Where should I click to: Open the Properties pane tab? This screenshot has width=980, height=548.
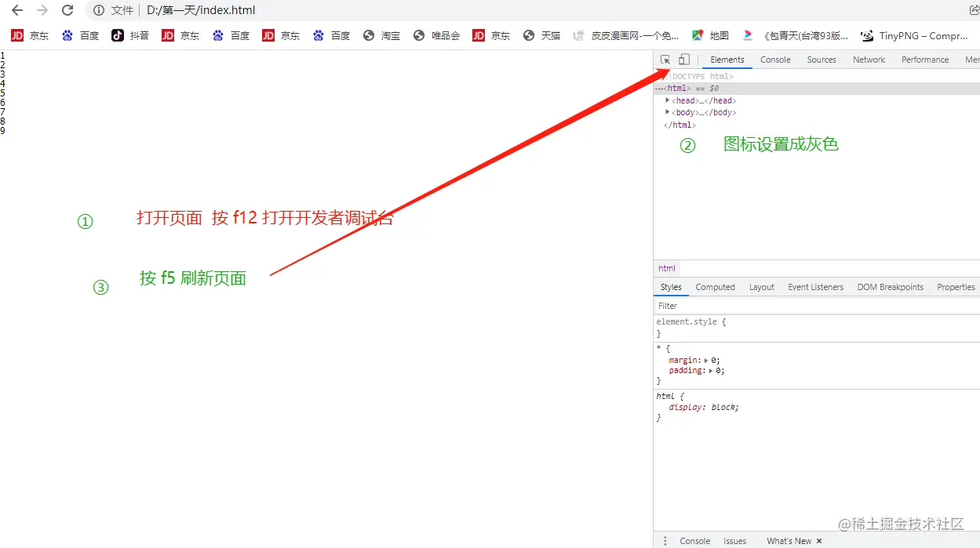click(956, 287)
